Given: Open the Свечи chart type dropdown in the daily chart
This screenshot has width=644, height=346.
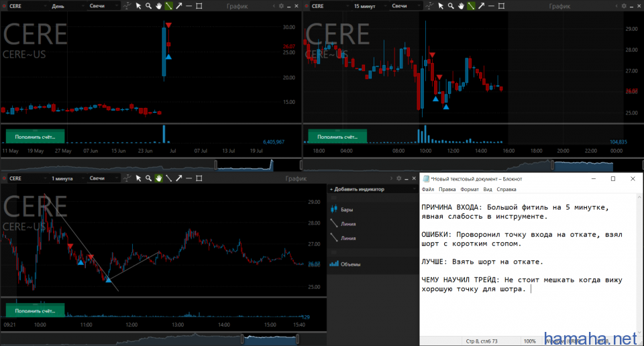Looking at the screenshot, I should click(103, 6).
